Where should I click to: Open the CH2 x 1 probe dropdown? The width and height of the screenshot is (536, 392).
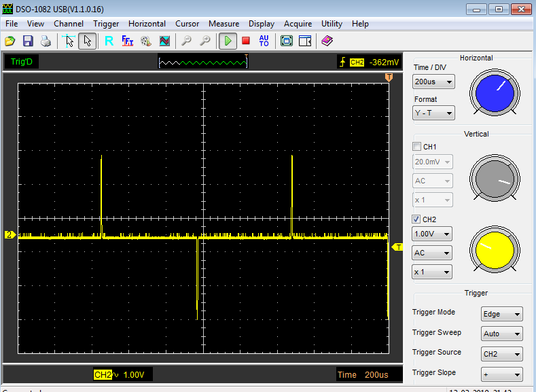[432, 272]
